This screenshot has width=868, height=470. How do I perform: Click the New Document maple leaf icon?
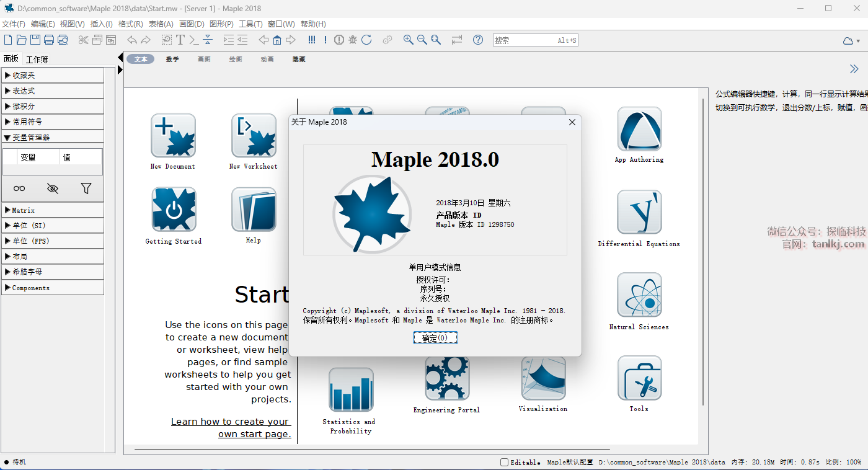click(x=173, y=136)
